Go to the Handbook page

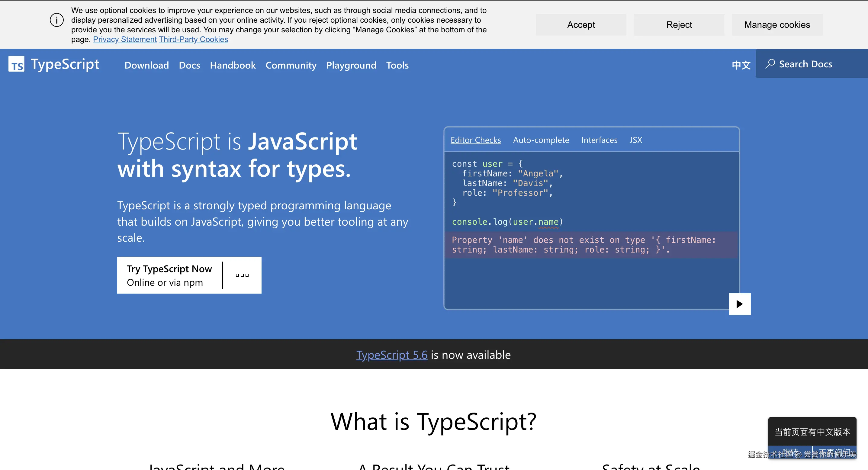point(233,65)
